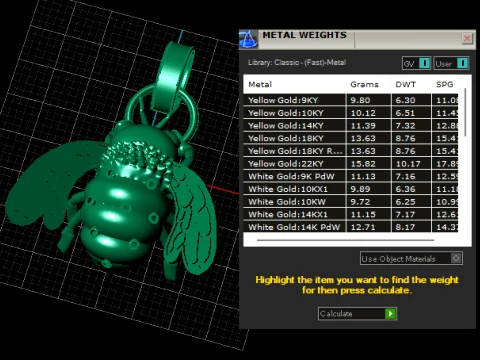
Task: Select the White Gold:10KX1 row
Action: point(351,189)
